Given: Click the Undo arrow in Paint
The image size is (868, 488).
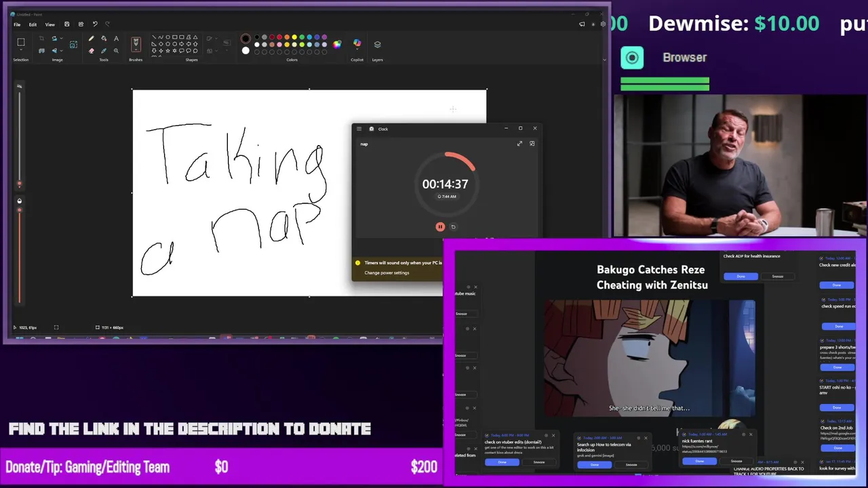Looking at the screenshot, I should click(x=95, y=24).
